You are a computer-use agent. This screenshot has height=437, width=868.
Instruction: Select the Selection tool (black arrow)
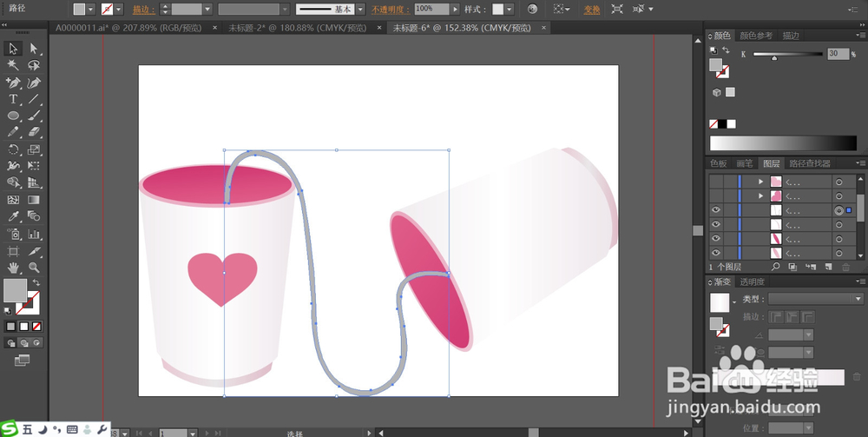13,48
